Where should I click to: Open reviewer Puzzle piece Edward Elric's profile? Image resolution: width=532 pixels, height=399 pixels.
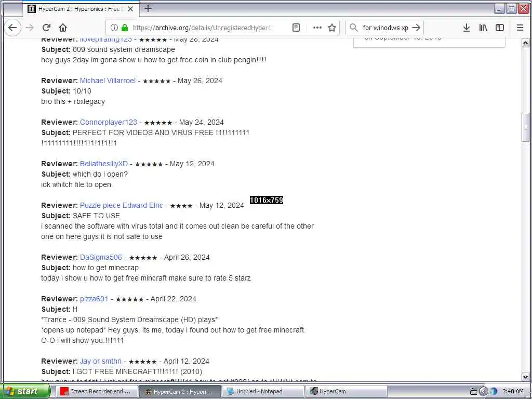click(122, 205)
